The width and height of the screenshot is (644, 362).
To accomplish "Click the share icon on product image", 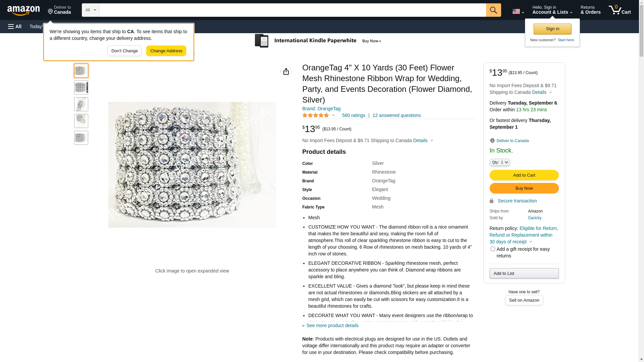I will (286, 71).
